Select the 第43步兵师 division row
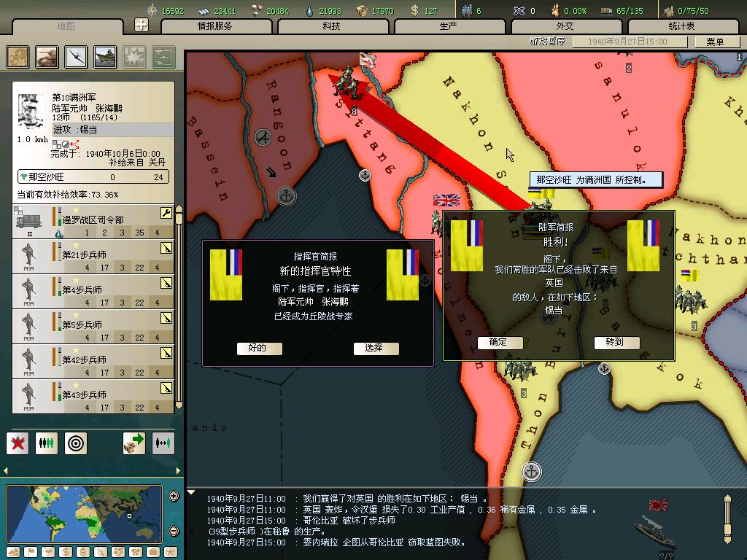 pyautogui.click(x=93, y=396)
